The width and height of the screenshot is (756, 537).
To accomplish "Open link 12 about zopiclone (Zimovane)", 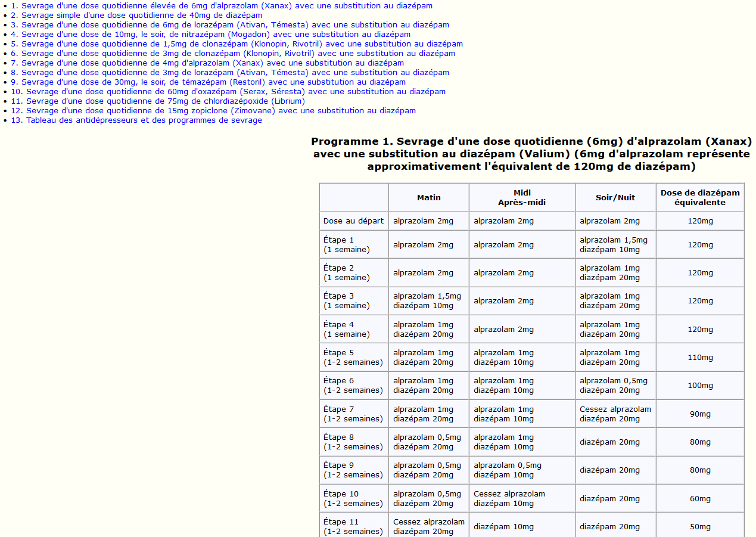I will 213,111.
